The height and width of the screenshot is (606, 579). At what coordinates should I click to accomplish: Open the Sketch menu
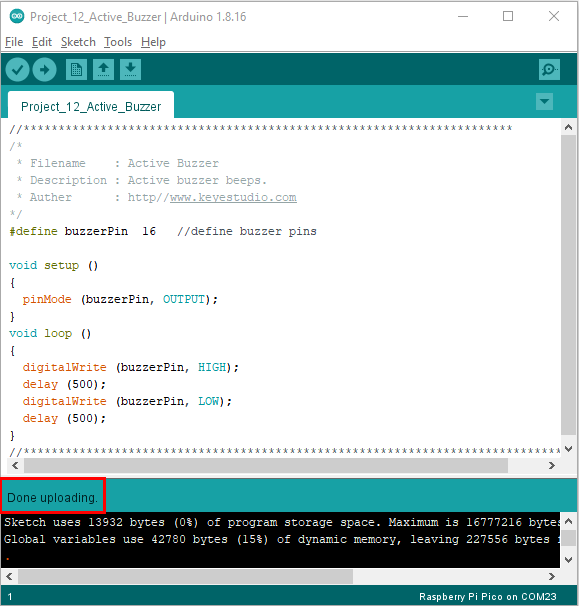pyautogui.click(x=78, y=42)
